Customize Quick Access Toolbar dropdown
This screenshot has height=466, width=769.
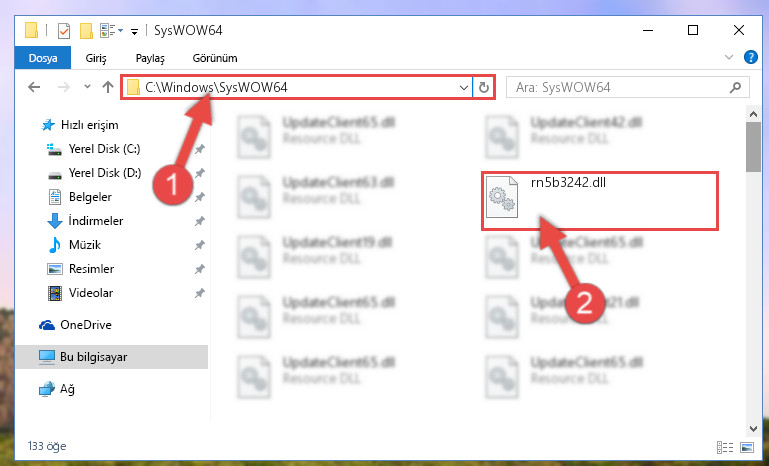(x=134, y=31)
